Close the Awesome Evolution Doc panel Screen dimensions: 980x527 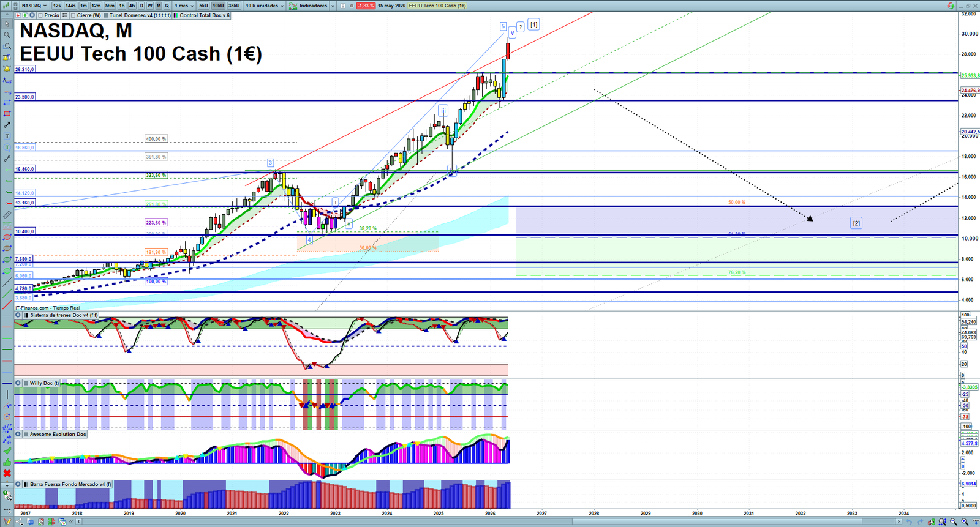[x=18, y=434]
